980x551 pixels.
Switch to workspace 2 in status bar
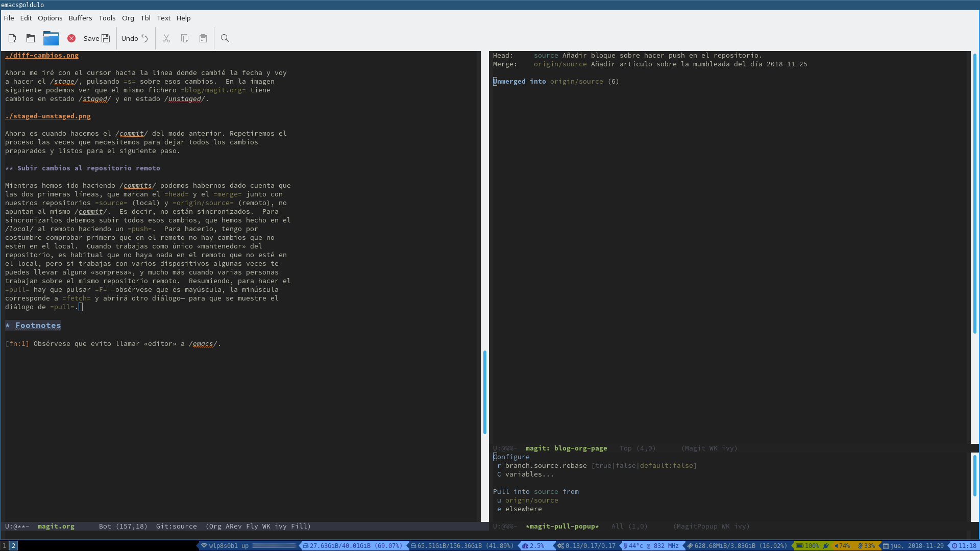pos(14,546)
